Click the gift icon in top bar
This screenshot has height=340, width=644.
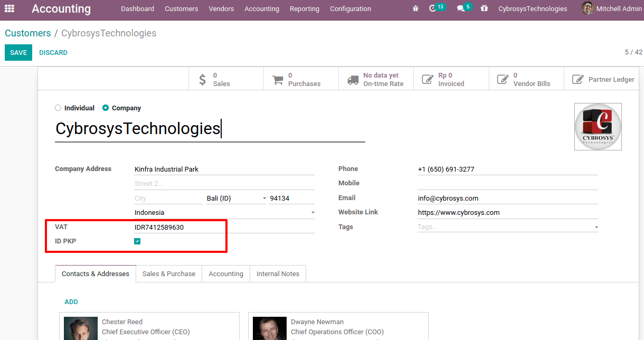coord(484,8)
